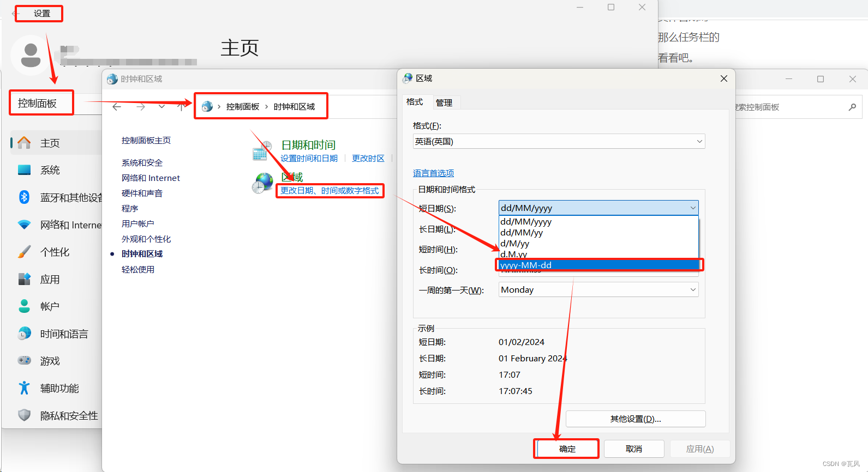
Task: Open 隐私和安全性 shield icon
Action: [25, 415]
